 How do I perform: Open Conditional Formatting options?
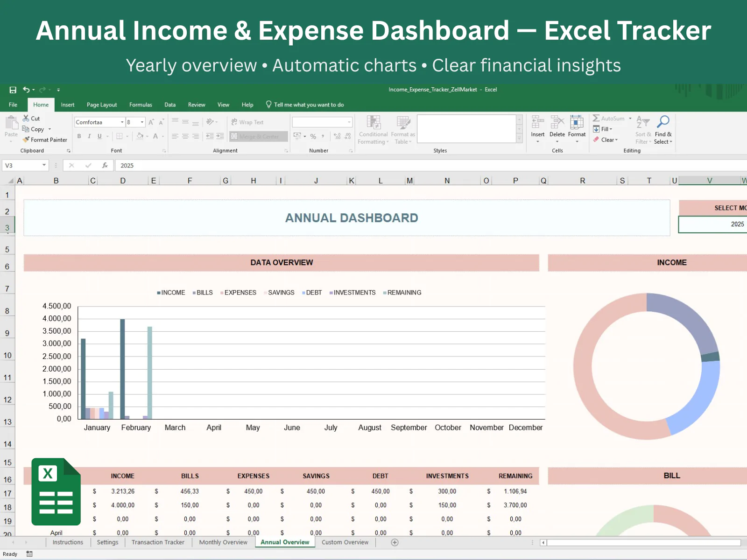(373, 130)
